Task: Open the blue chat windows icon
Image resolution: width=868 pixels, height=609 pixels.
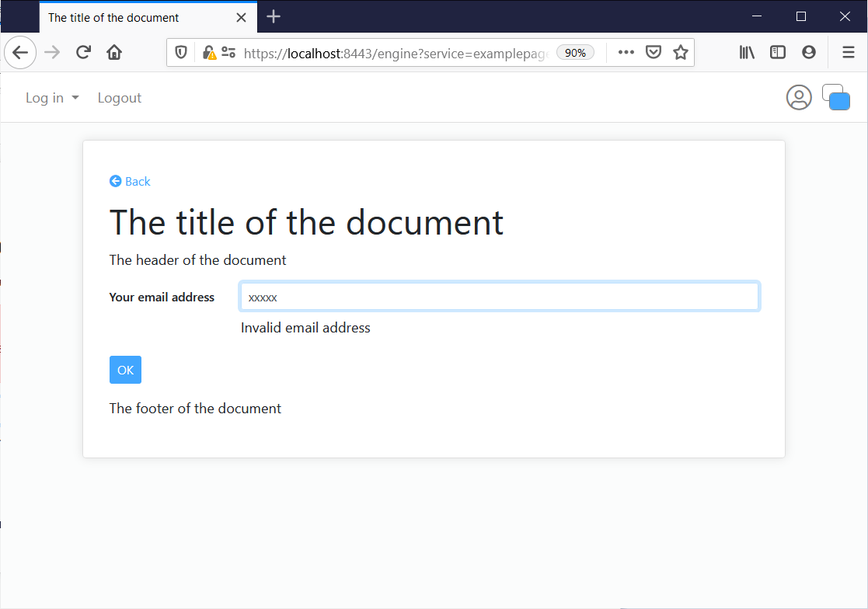Action: click(x=836, y=97)
